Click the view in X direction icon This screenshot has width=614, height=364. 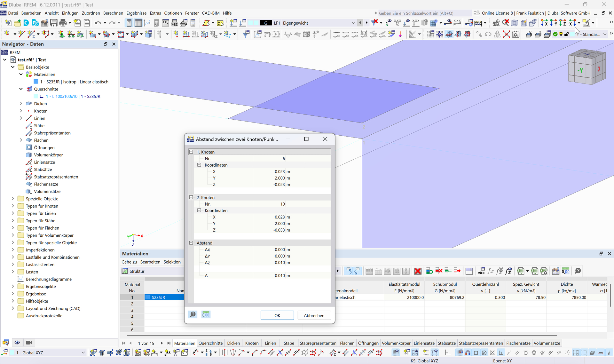(x=544, y=23)
